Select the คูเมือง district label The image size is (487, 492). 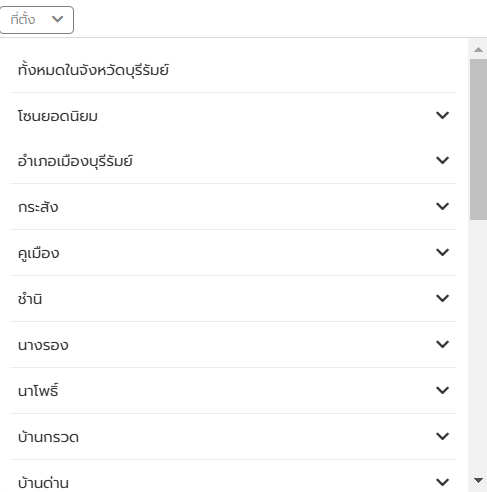pos(39,253)
